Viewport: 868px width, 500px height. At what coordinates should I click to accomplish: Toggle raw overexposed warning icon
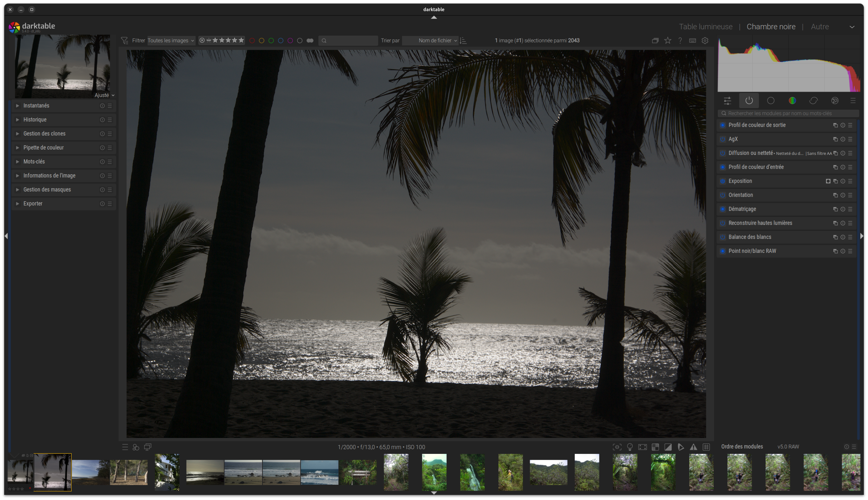click(655, 447)
